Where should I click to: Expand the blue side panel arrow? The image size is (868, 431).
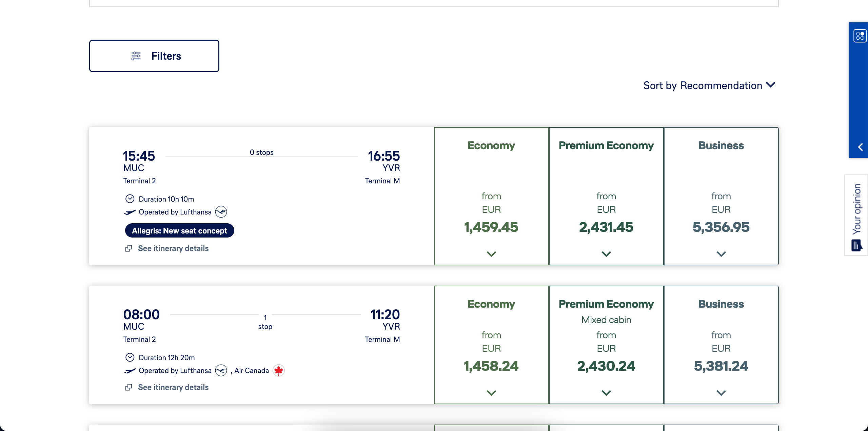(x=860, y=147)
